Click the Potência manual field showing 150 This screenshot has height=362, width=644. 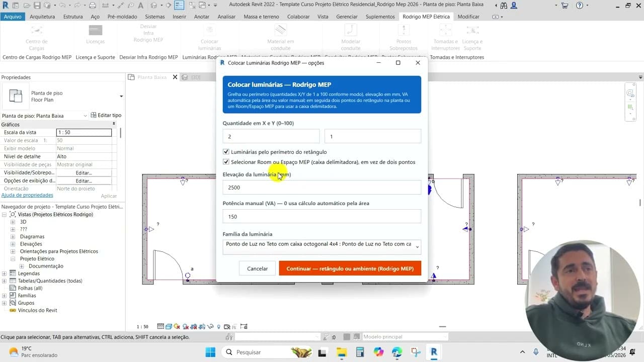pos(321,217)
